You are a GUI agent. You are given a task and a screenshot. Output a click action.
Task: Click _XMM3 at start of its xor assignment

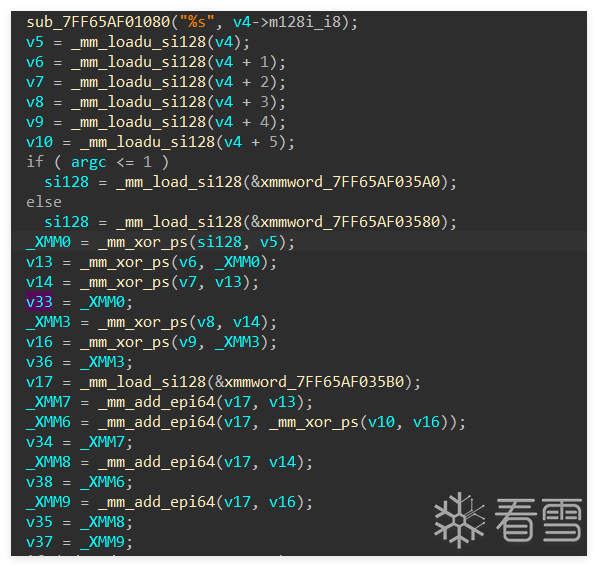coord(48,322)
